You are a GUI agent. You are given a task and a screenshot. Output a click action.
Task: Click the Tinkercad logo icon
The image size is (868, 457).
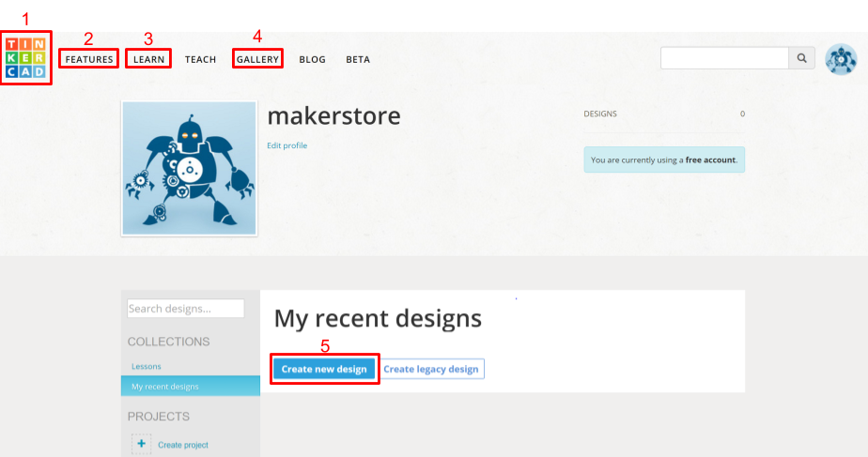[x=25, y=57]
